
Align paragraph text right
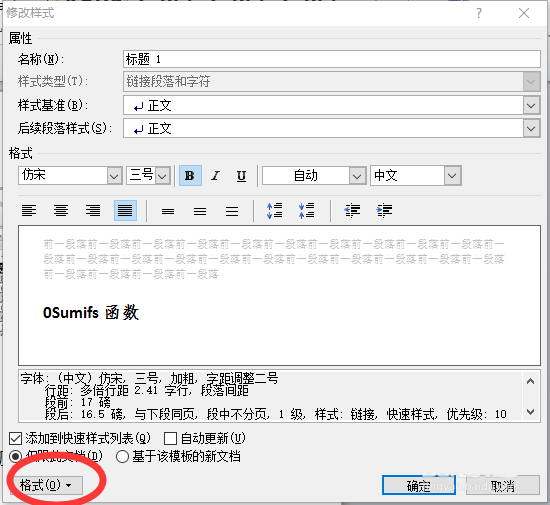(93, 211)
